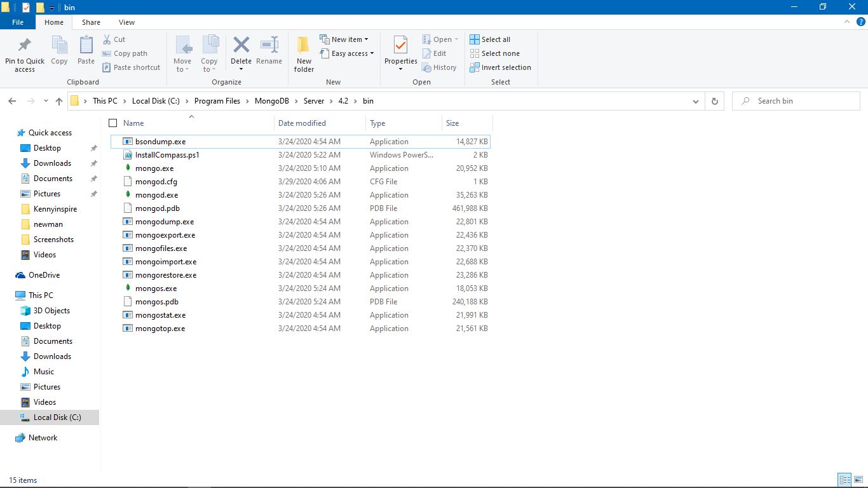Create a New folder from ribbon
The image size is (868, 488).
pyautogui.click(x=304, y=53)
